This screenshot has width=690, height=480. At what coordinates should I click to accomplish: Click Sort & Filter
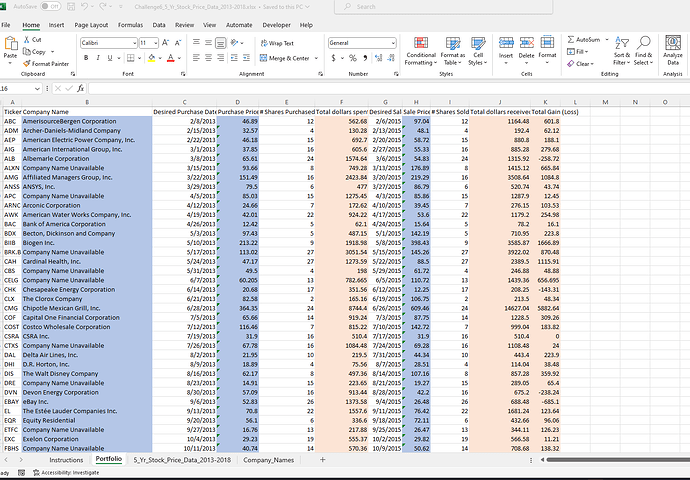tap(622, 51)
